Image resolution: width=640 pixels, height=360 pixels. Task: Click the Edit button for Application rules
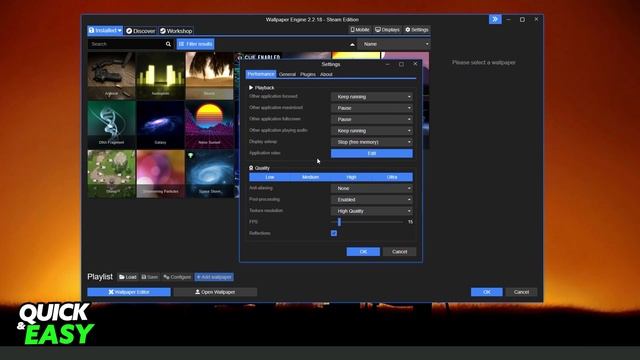tap(372, 153)
